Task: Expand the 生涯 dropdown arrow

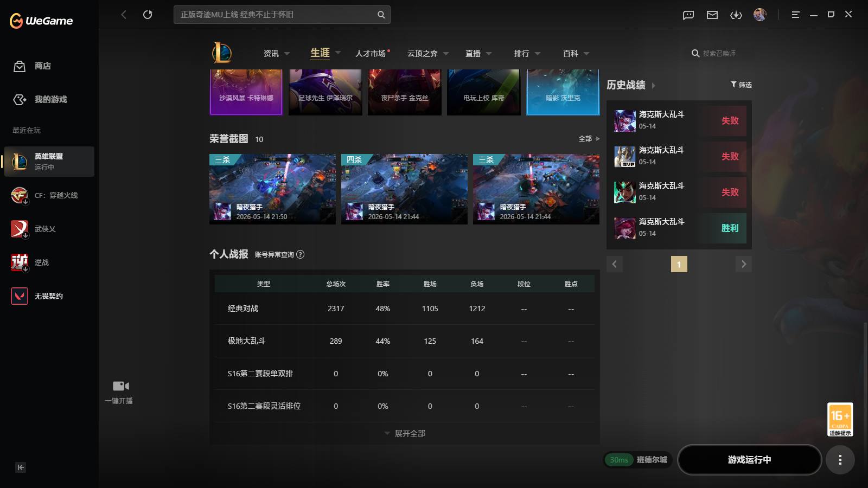Action: click(338, 53)
